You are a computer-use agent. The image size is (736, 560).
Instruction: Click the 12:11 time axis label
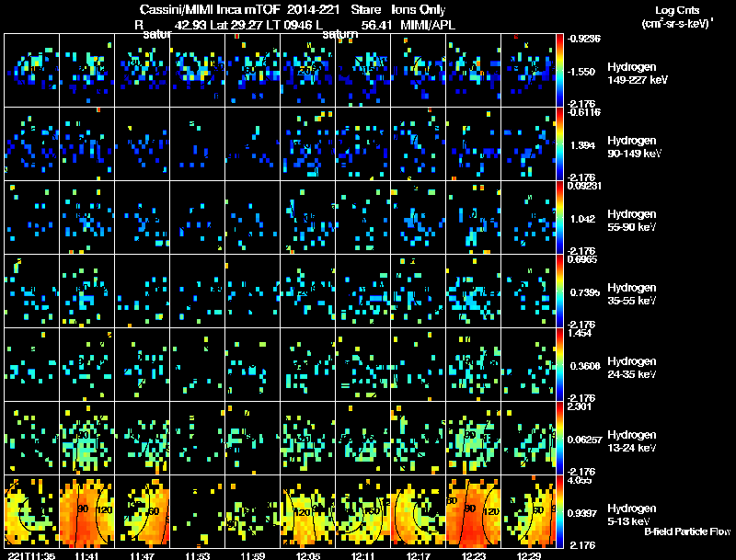(x=362, y=555)
